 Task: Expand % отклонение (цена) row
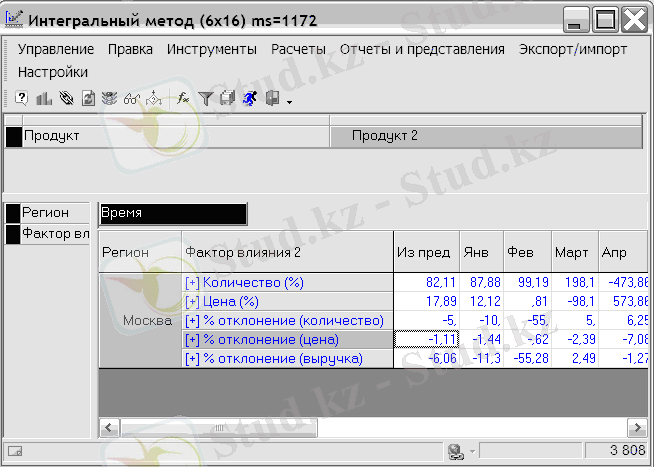tap(192, 340)
